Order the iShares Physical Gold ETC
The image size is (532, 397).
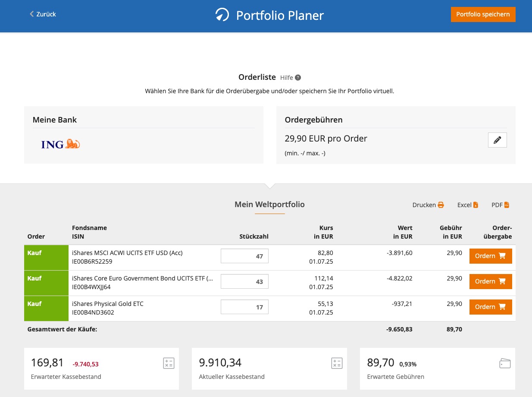click(491, 307)
